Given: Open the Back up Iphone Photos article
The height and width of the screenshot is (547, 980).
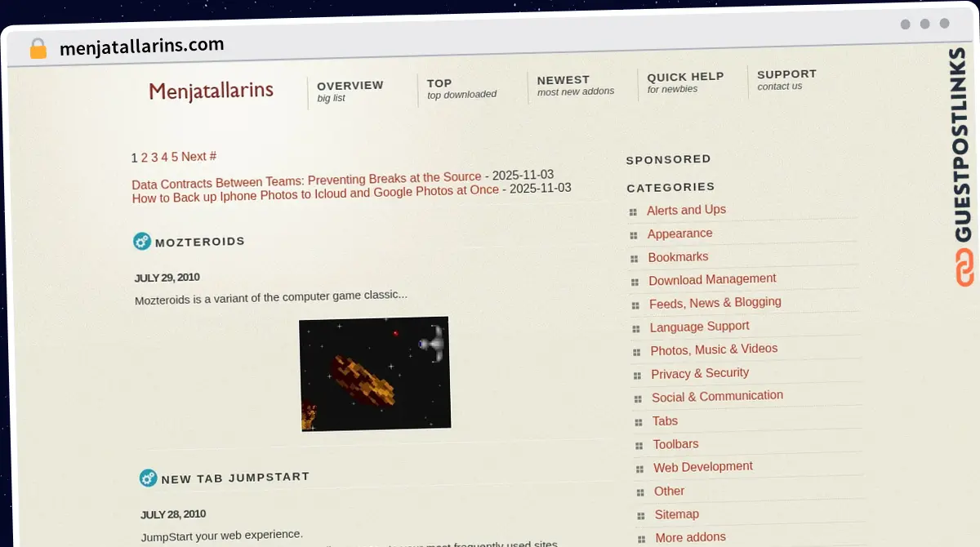Looking at the screenshot, I should coord(315,194).
